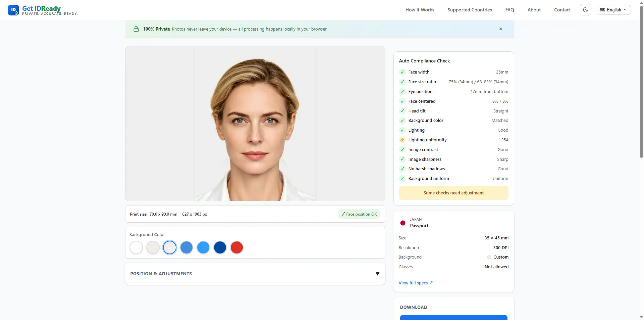Click the Get IDReady logo icon
The width and height of the screenshot is (644, 320).
(x=13, y=10)
